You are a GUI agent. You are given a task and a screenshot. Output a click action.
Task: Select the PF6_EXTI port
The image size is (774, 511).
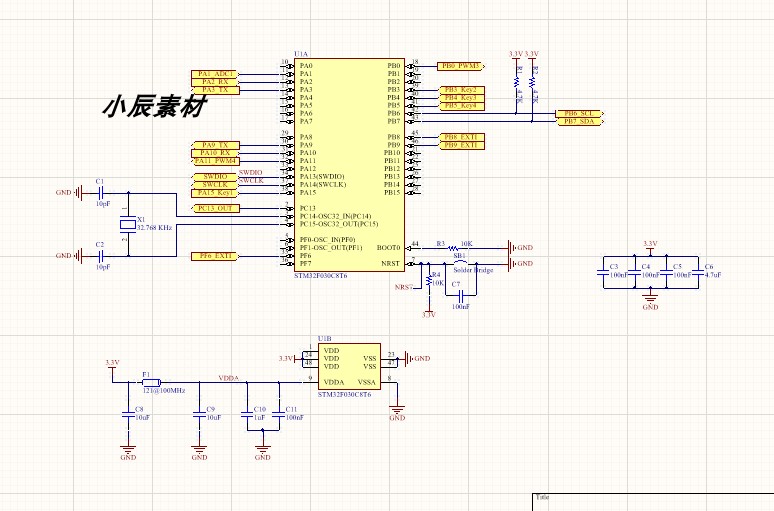pos(215,256)
